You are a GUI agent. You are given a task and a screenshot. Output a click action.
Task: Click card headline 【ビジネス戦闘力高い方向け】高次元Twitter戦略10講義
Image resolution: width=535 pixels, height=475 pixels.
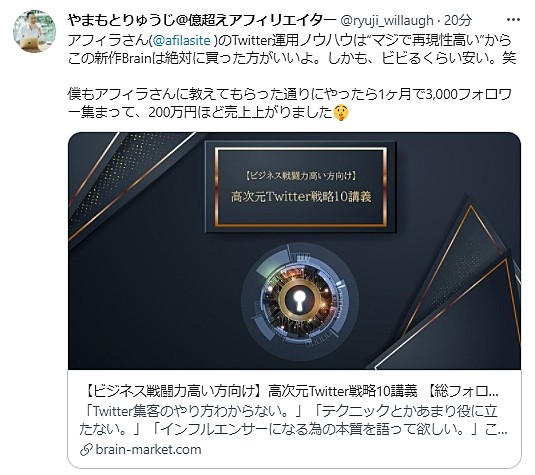pyautogui.click(x=251, y=391)
